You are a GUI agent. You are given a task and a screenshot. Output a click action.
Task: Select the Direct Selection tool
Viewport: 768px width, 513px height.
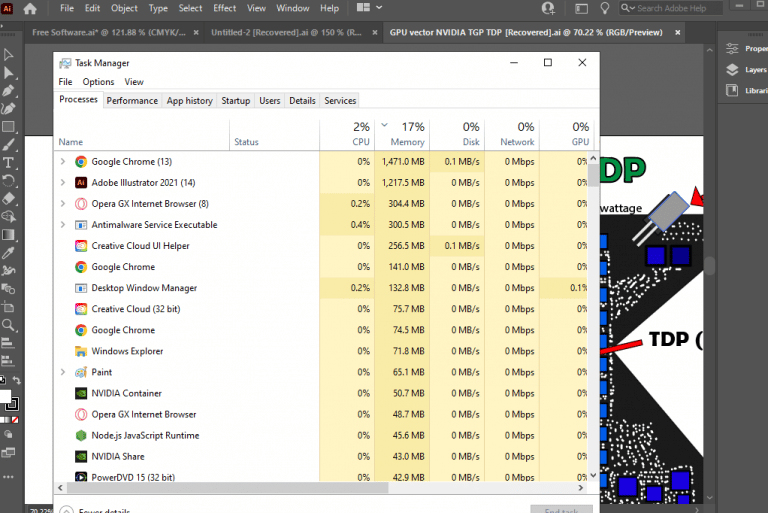tap(8, 73)
